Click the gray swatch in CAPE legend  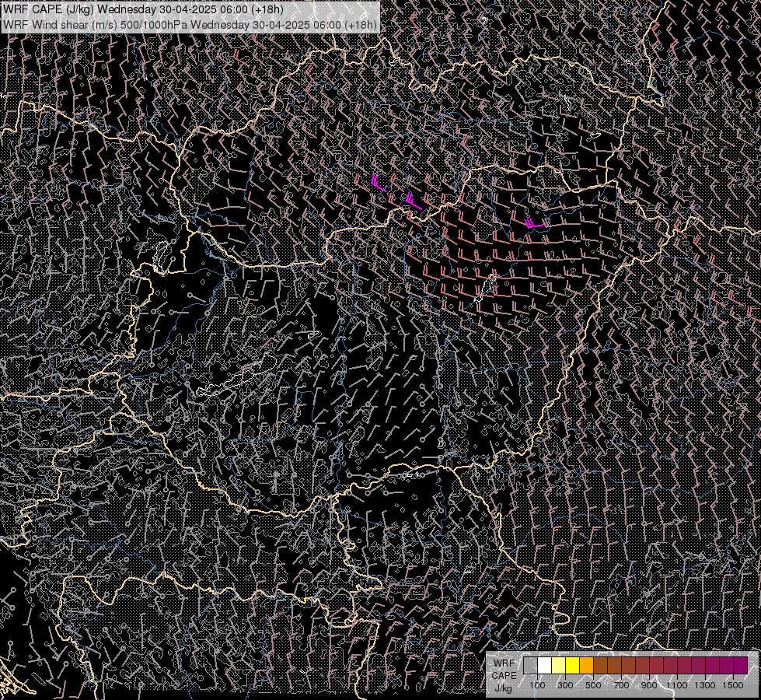(x=530, y=666)
